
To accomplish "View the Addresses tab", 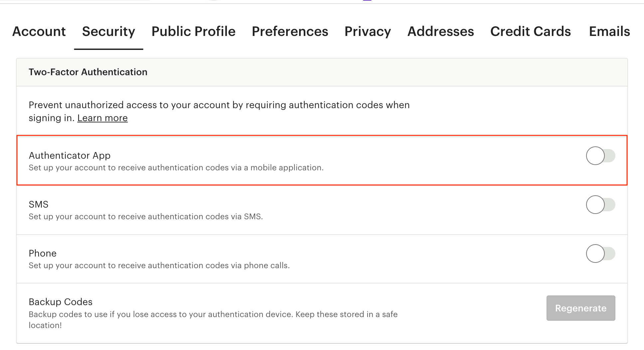I will (x=440, y=32).
